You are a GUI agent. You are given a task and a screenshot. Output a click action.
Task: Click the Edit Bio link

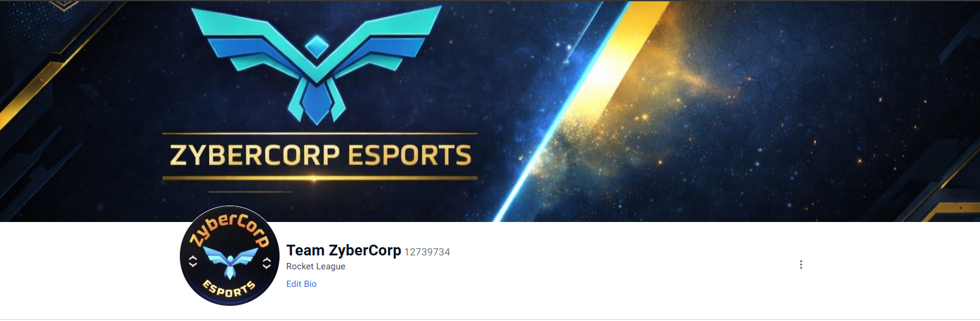[302, 284]
